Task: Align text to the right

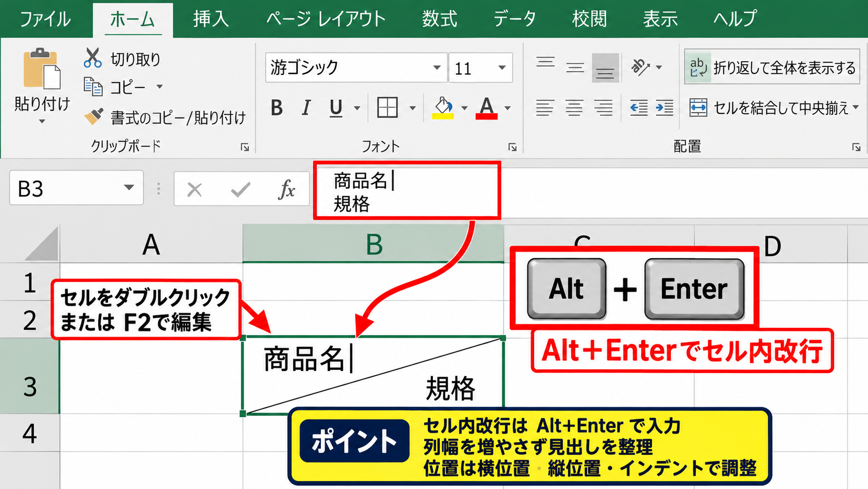Action: [603, 108]
